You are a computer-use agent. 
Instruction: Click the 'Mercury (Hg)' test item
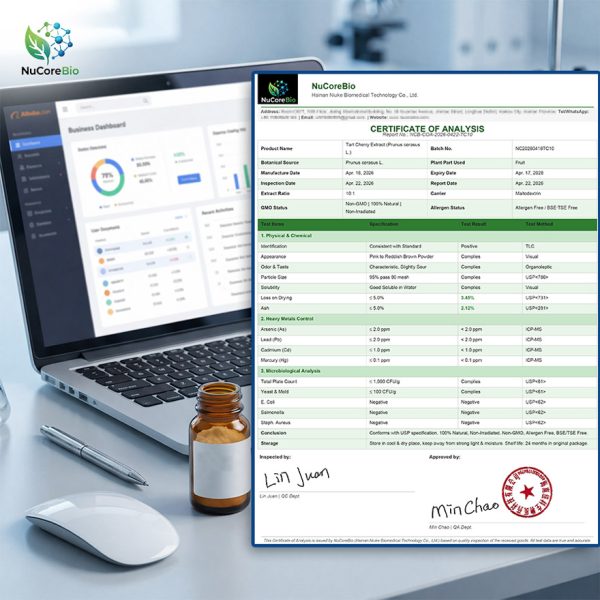click(274, 360)
